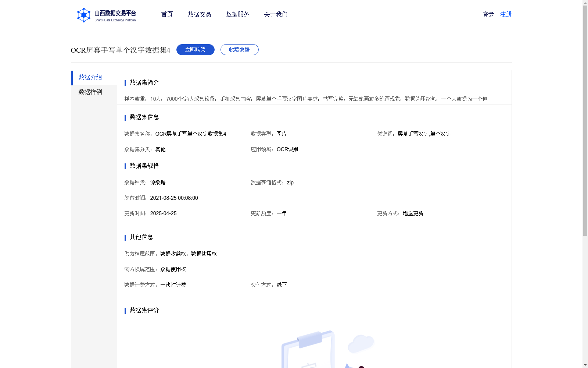Click the 收藏数据 button

(x=240, y=50)
